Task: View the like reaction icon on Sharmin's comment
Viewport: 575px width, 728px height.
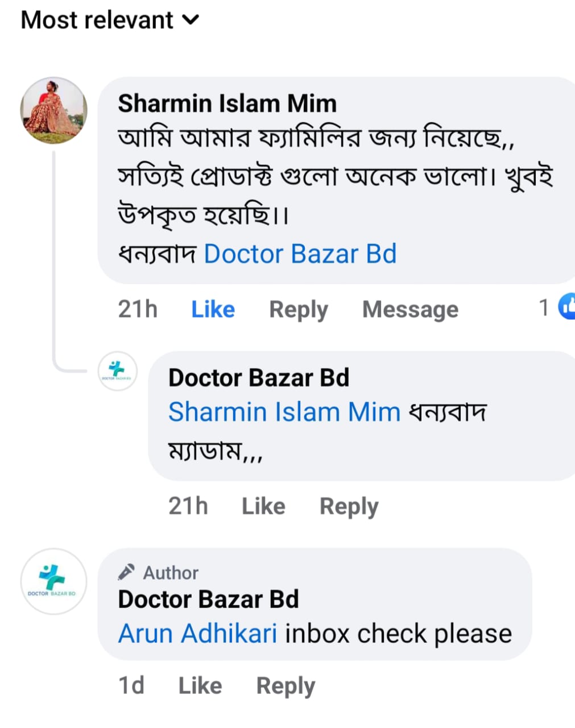Action: (x=566, y=307)
